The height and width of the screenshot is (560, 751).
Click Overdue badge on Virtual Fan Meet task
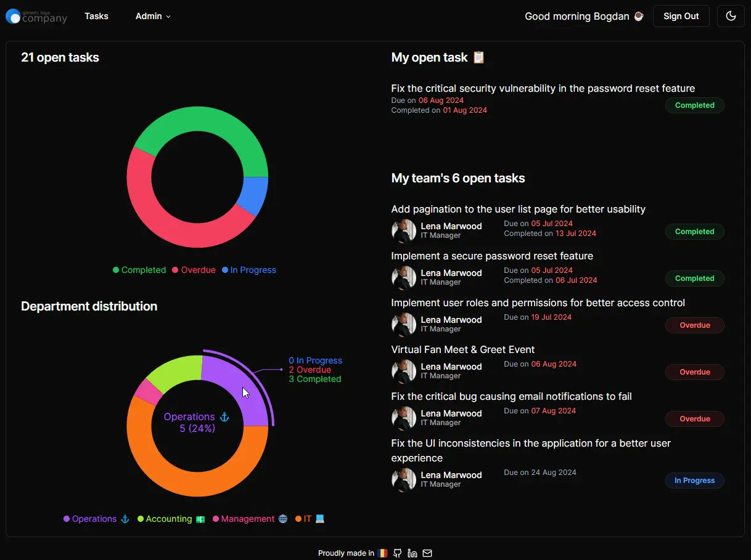[x=694, y=372]
